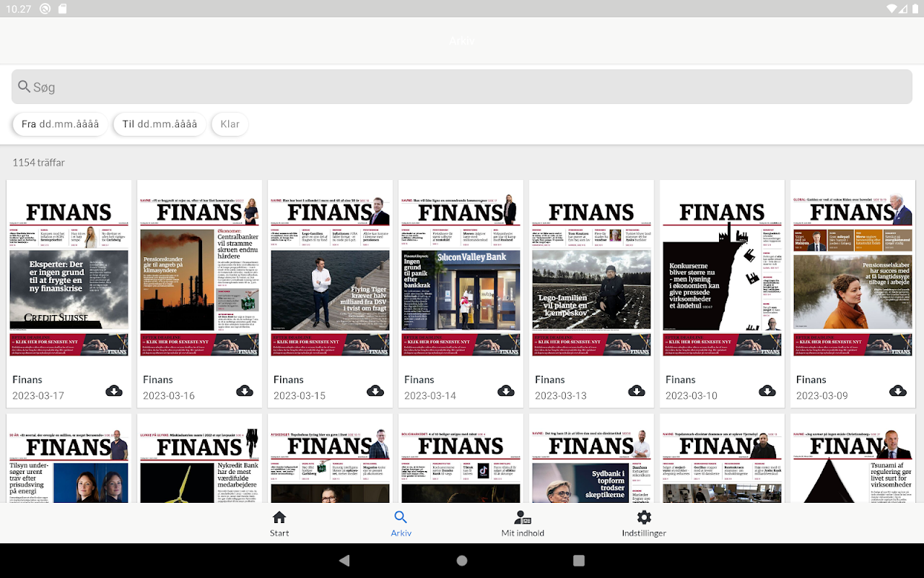Download the Finans 2023-03-13 issue

637,391
